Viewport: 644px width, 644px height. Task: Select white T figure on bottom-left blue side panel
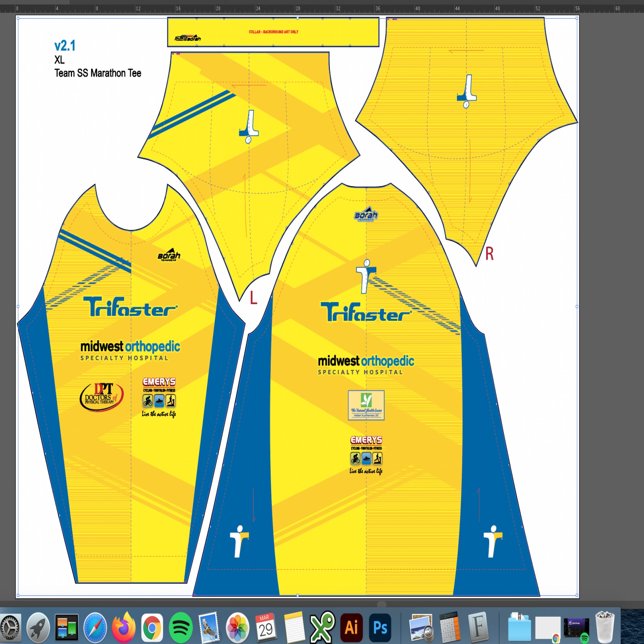coord(239,541)
